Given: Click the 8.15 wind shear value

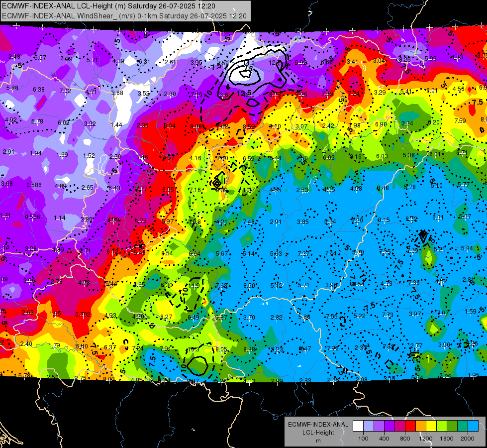Looking at the screenshot, I should [x=384, y=220].
